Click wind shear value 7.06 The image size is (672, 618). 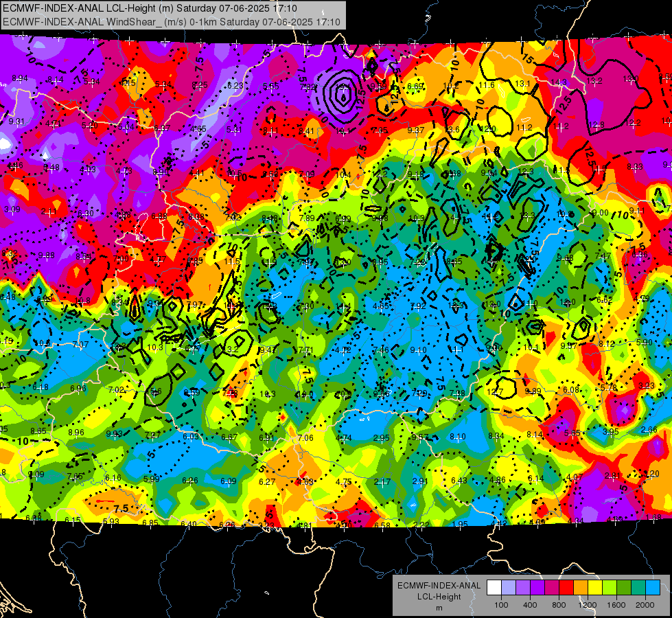click(x=305, y=438)
